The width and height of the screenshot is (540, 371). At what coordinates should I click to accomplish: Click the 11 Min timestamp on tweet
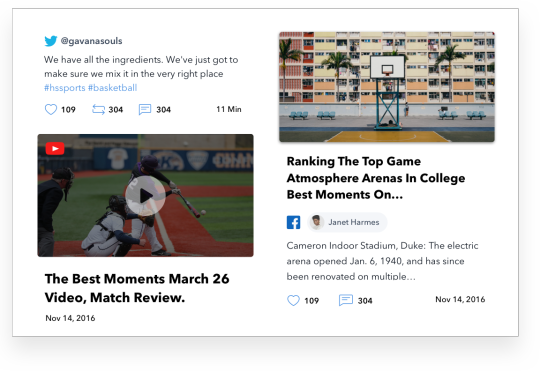coord(229,109)
